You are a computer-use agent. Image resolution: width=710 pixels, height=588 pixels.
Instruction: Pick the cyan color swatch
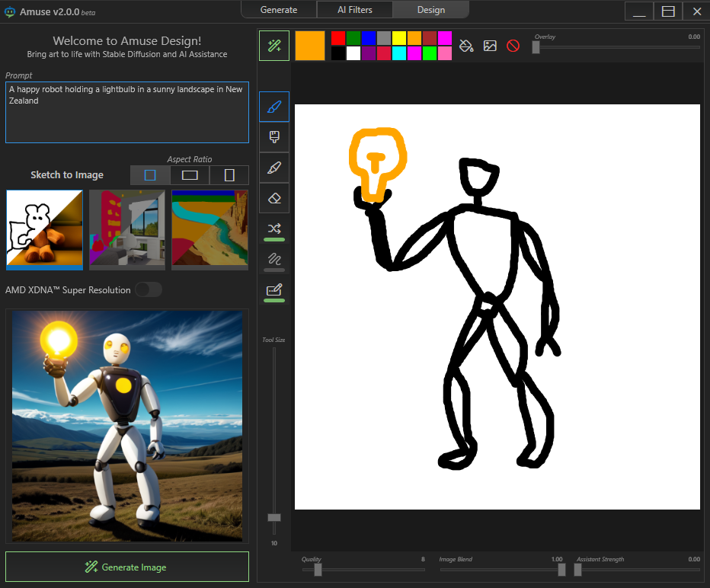pos(399,53)
